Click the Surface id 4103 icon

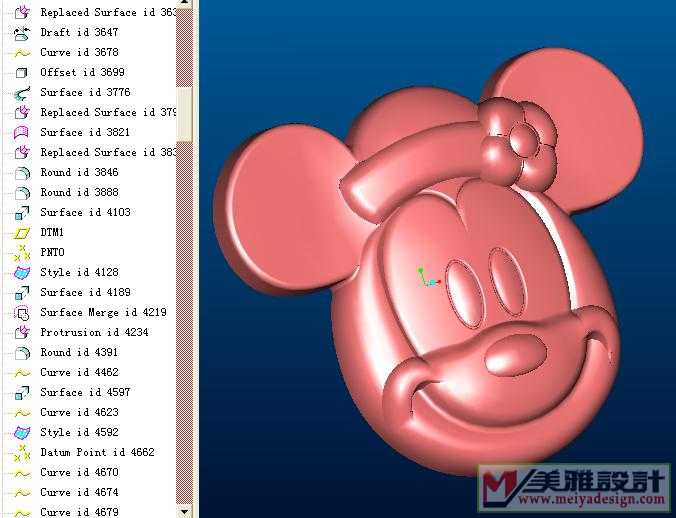click(x=22, y=212)
